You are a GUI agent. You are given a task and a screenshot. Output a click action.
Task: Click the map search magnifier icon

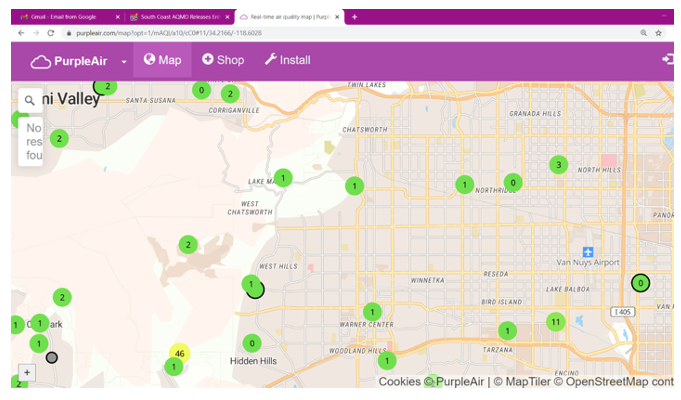tap(30, 100)
